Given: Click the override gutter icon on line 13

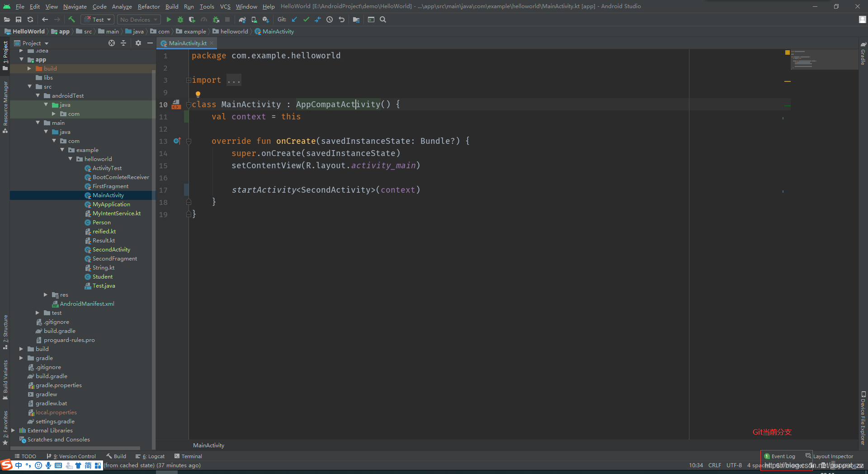Looking at the screenshot, I should [177, 141].
